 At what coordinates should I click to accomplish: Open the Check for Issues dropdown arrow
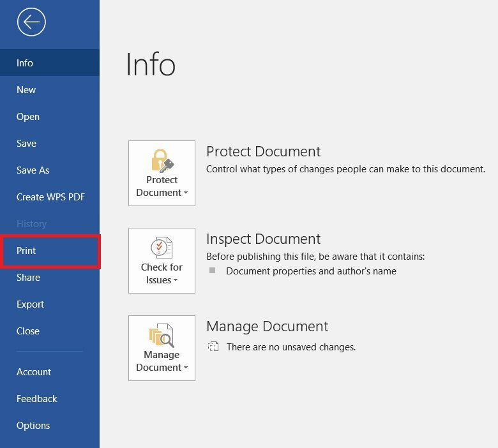(x=175, y=281)
